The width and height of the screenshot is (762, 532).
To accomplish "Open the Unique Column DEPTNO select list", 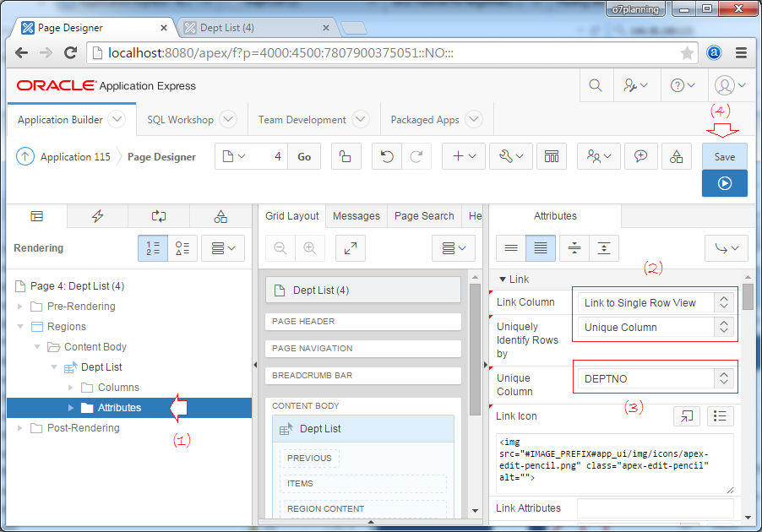I will (655, 378).
